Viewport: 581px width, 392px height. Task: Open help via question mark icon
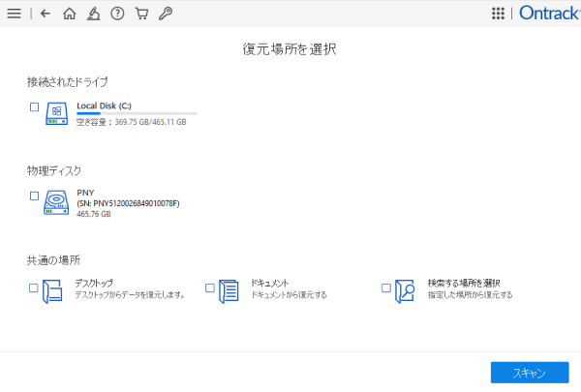point(117,14)
